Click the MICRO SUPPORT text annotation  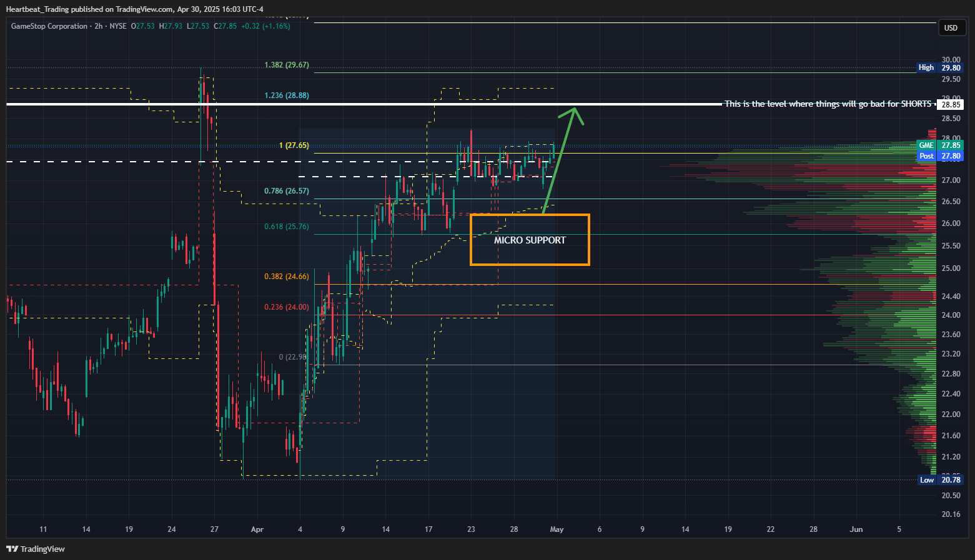530,240
